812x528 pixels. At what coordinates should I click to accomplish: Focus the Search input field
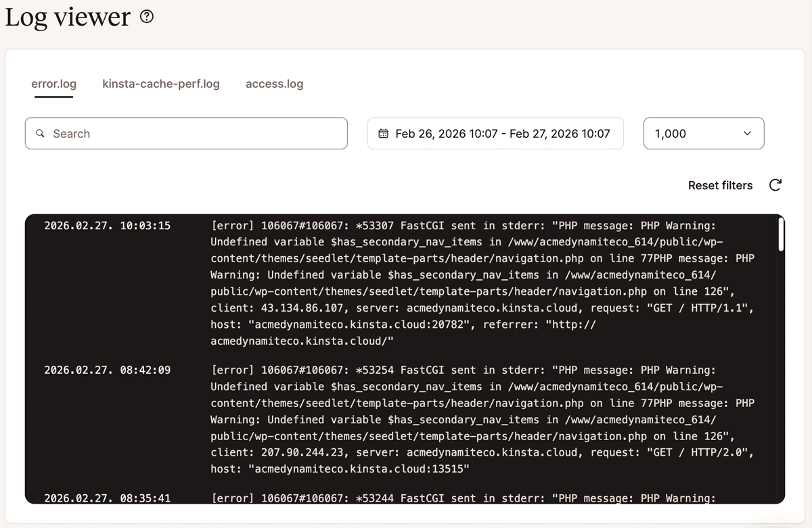click(x=196, y=134)
